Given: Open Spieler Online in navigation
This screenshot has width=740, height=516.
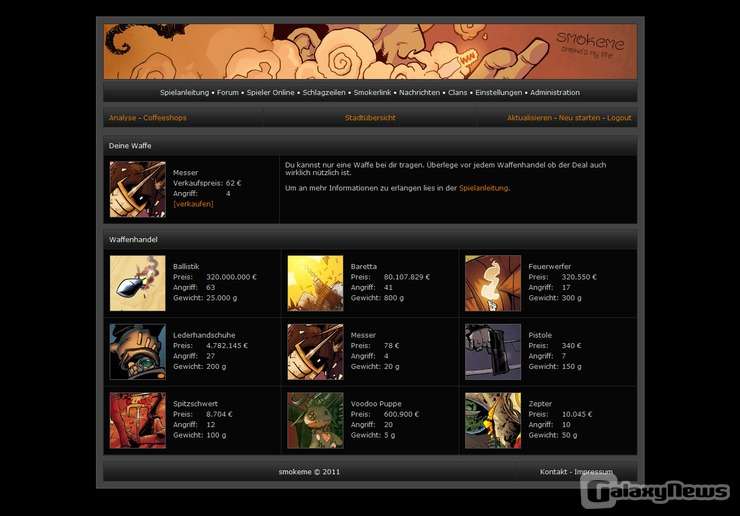Looking at the screenshot, I should tap(270, 93).
